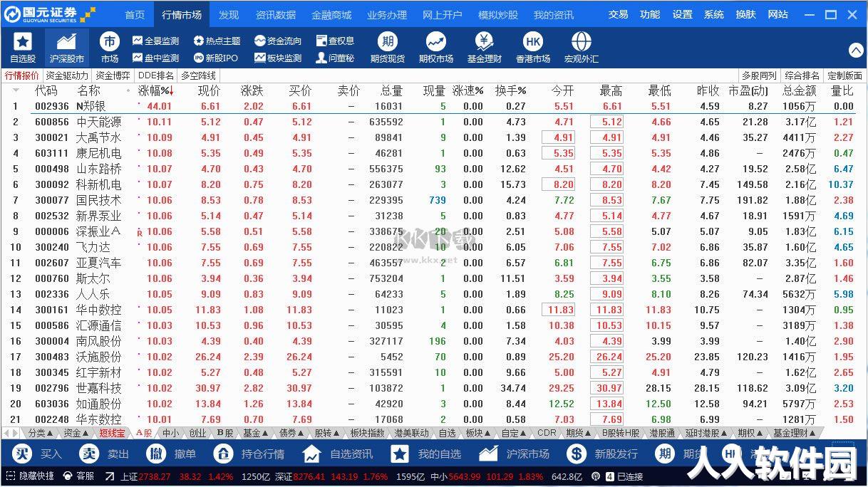Select the 世嘉科技 stock row
The image size is (868, 487).
(x=433, y=388)
